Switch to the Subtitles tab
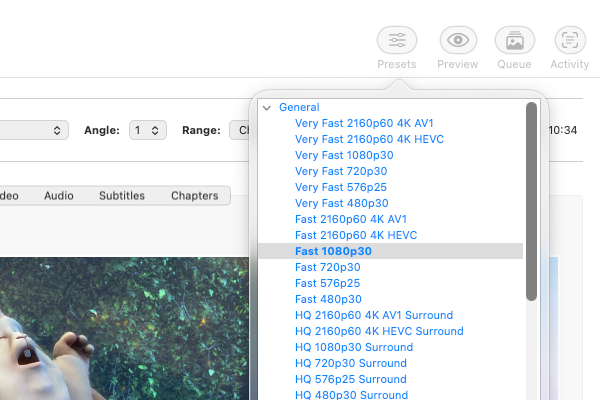Screen dimensions: 600x400 (x=122, y=196)
